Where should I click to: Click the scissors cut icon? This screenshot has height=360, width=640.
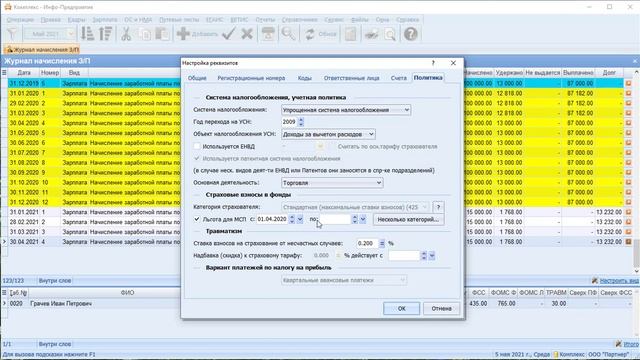click(x=126, y=34)
